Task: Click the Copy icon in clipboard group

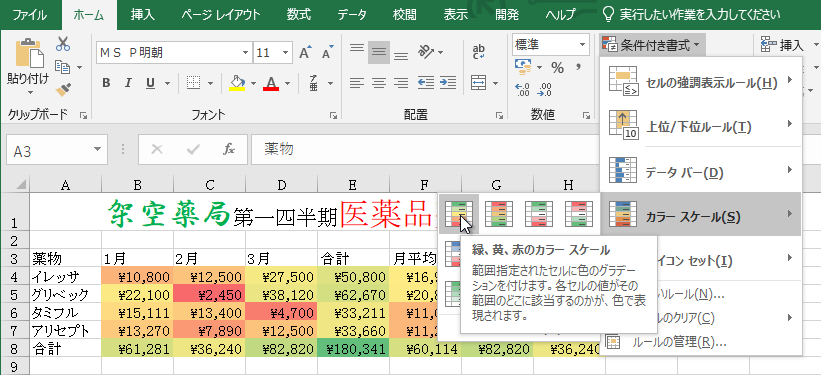Action: (x=63, y=67)
